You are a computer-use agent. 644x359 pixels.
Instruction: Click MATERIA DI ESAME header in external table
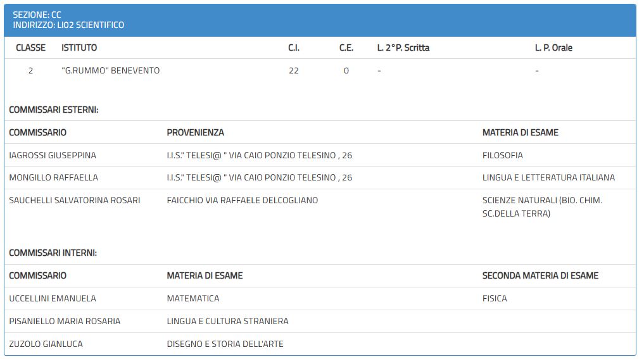521,133
